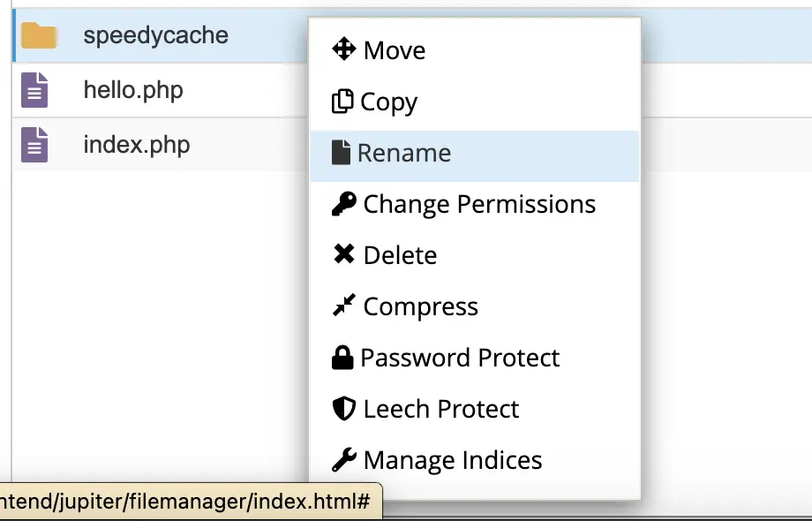Select Delete in the context menu
Image resolution: width=812 pixels, height=521 pixels.
[400, 255]
